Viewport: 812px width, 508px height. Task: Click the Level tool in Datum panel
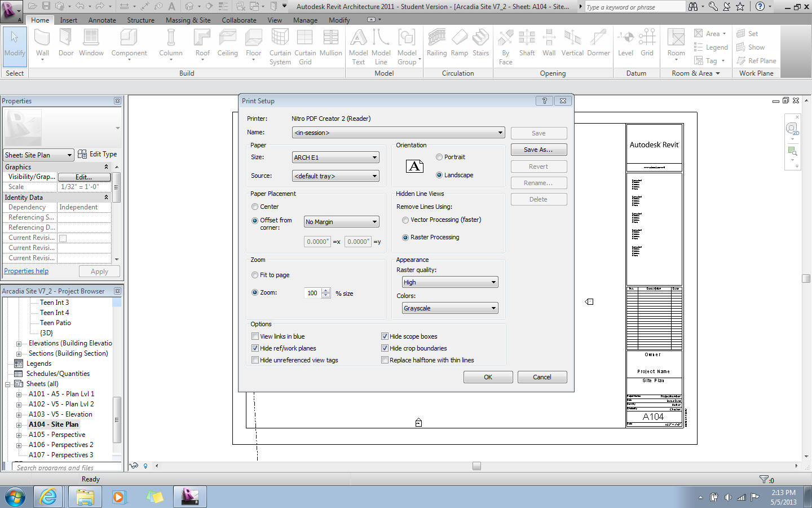(625, 46)
